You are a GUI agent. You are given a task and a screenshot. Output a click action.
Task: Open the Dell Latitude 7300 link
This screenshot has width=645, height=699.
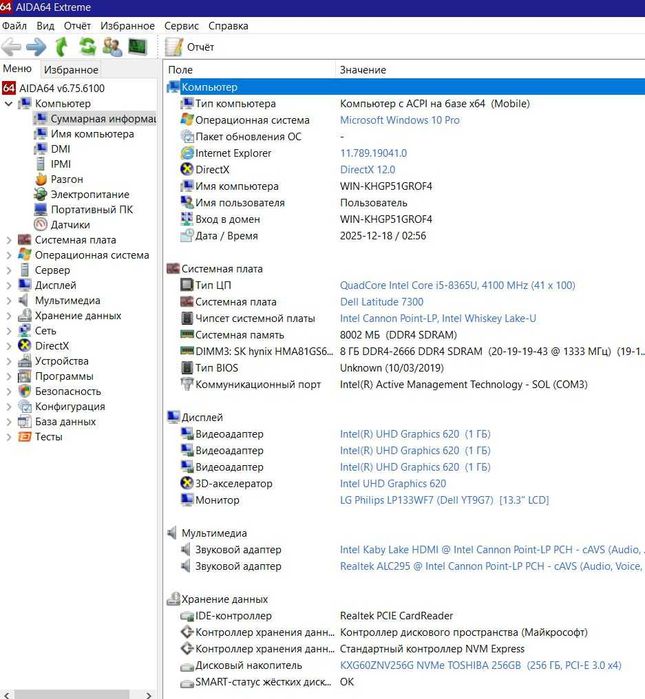coord(382,302)
